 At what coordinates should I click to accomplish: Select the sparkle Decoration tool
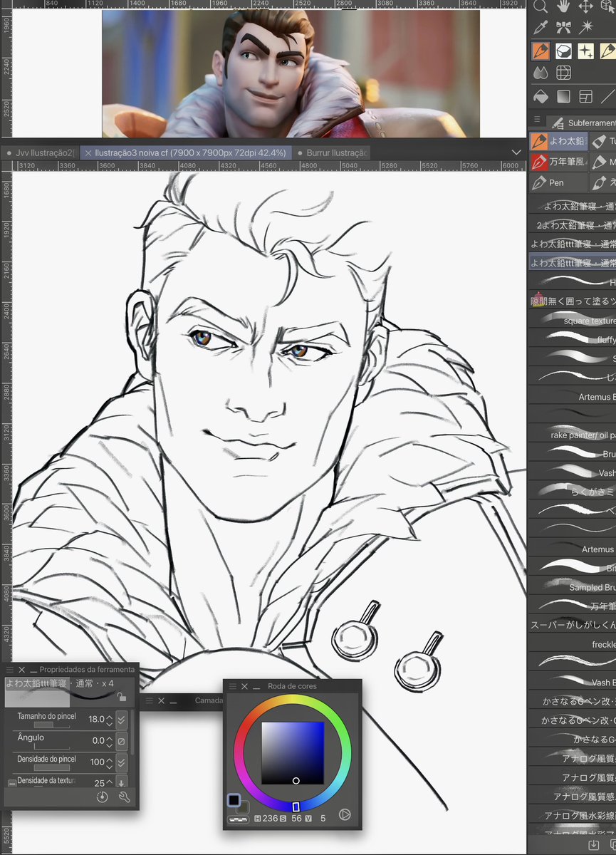click(586, 51)
